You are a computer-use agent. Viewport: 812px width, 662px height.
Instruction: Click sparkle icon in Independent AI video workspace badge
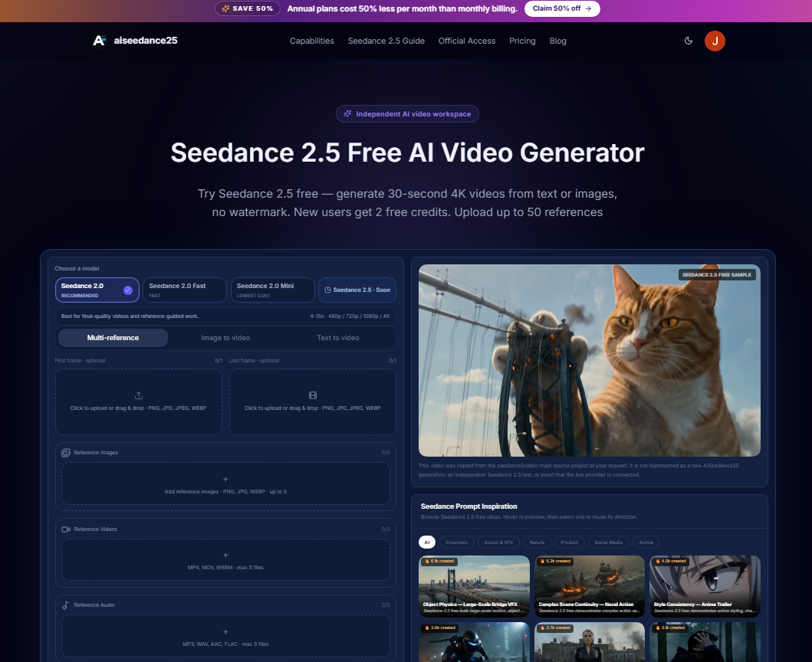coord(347,114)
